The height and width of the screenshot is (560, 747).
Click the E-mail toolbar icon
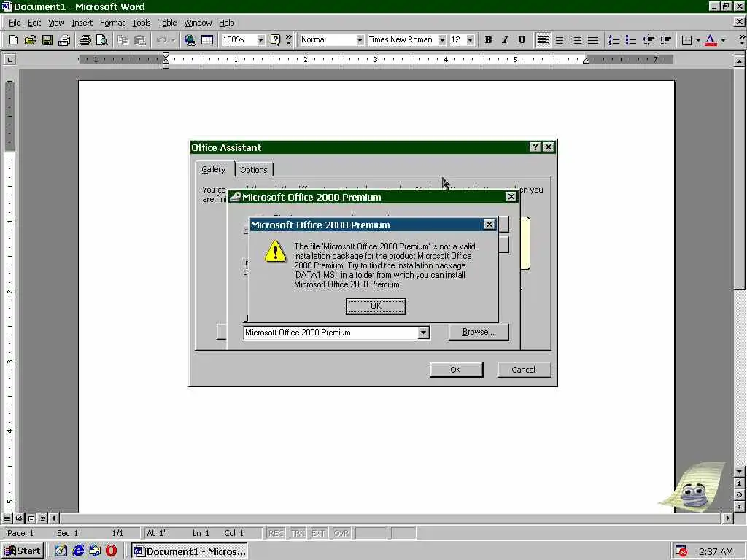pos(64,40)
